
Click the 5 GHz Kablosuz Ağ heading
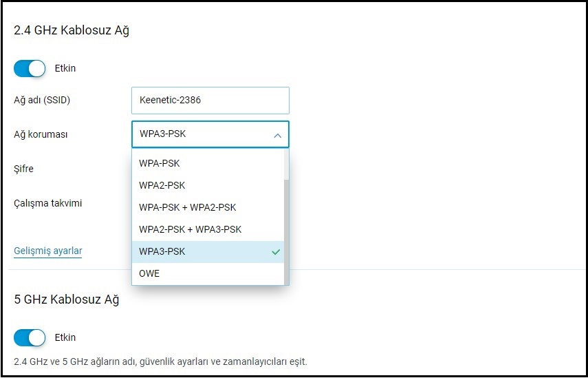67,300
